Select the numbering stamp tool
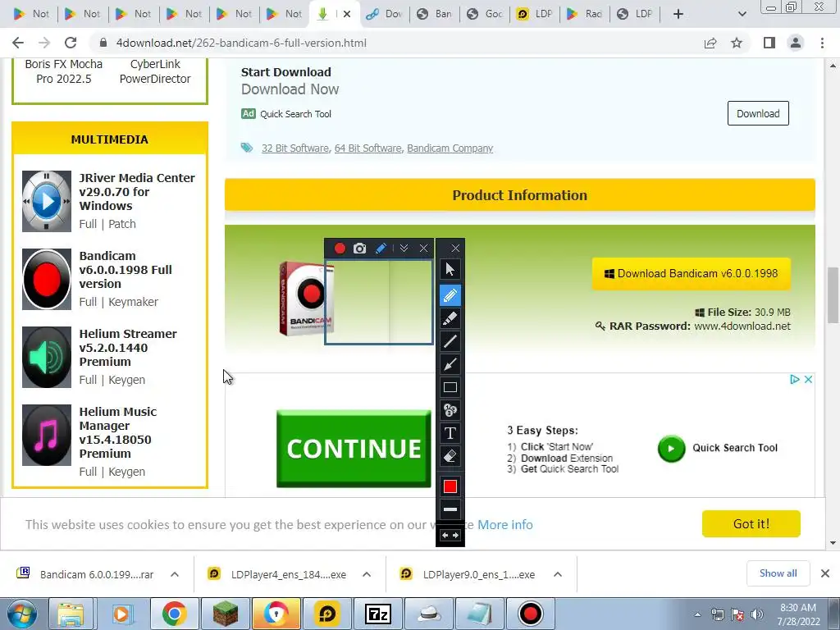The width and height of the screenshot is (840, 630). coord(450,410)
